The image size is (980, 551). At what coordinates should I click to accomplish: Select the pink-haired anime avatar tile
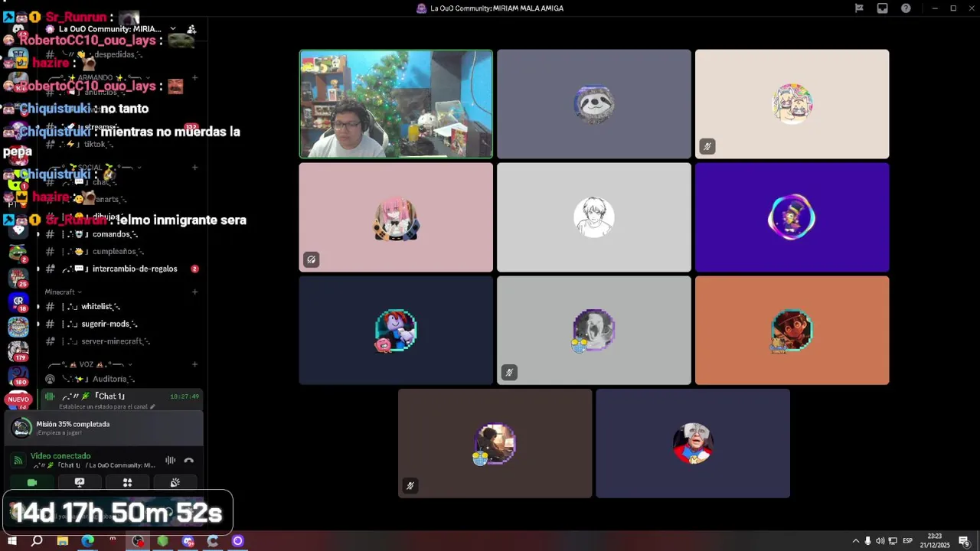[396, 217]
